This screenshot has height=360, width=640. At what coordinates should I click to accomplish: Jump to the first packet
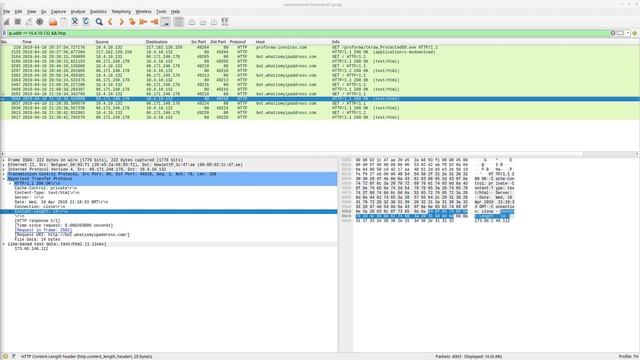click(x=143, y=22)
